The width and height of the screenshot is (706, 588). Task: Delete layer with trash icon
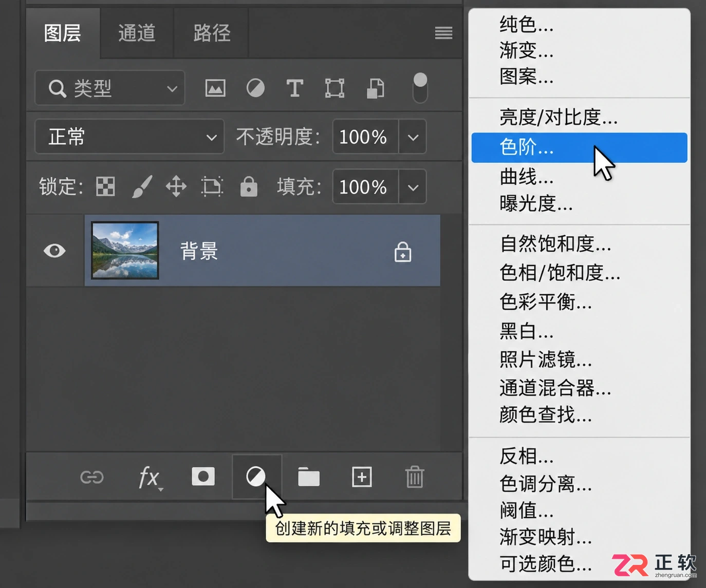[x=415, y=477]
